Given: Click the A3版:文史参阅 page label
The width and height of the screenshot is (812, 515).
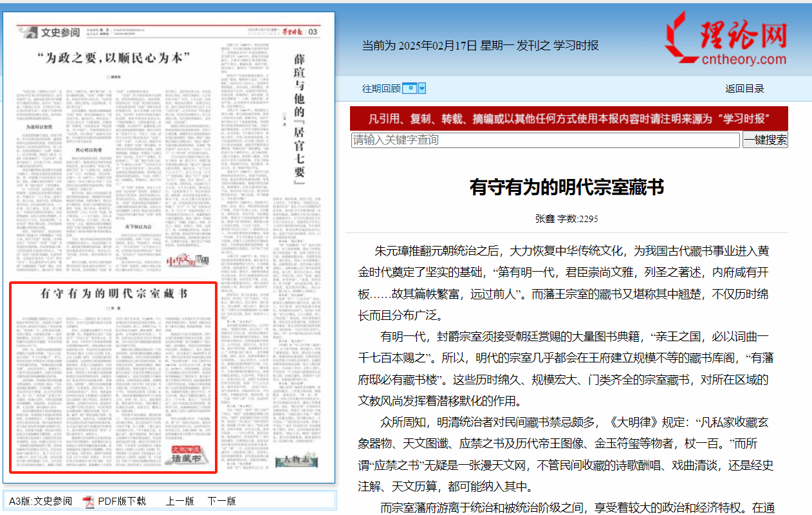Looking at the screenshot, I should [x=41, y=501].
